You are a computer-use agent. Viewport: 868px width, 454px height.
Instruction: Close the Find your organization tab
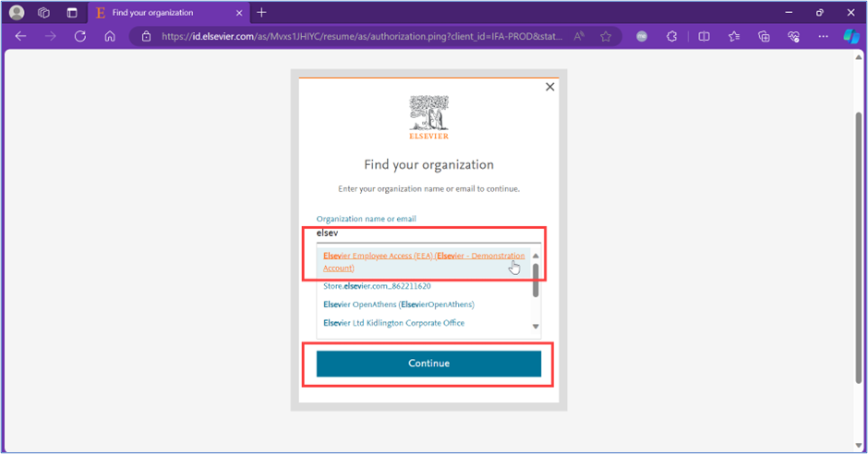click(x=239, y=13)
